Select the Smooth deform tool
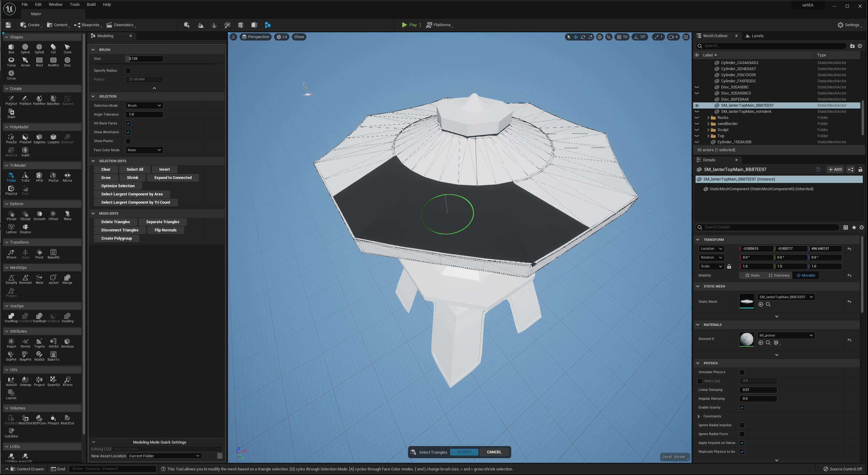868x475 pixels. [39, 215]
